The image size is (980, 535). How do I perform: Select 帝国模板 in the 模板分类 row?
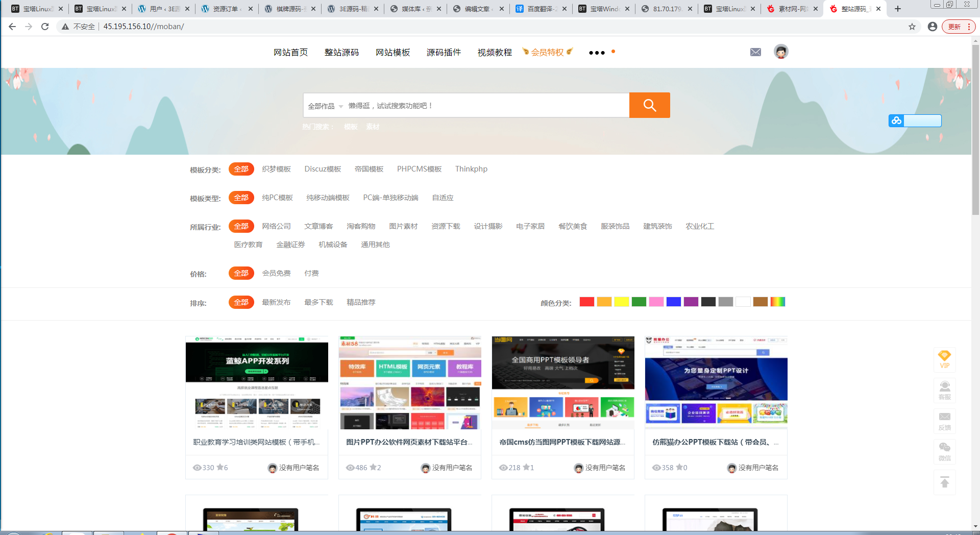coord(369,169)
